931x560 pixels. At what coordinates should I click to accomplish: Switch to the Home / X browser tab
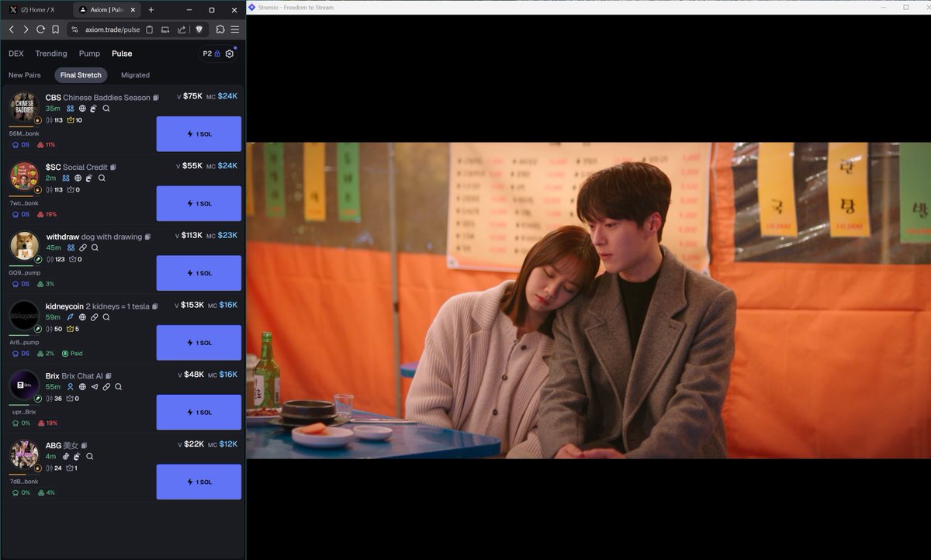tap(37, 9)
